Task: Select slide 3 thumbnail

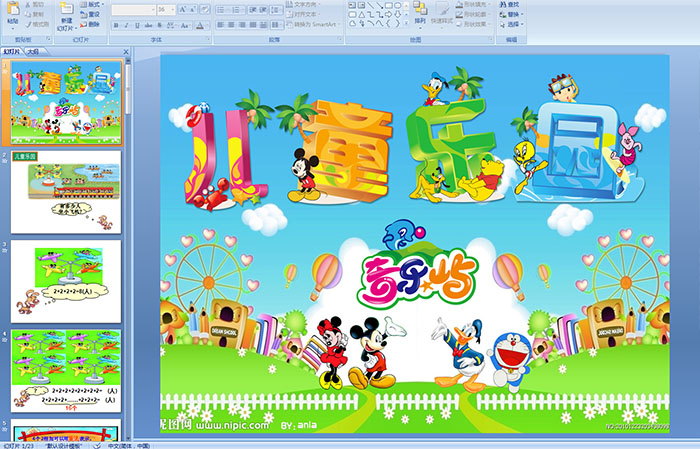Action: tap(66, 281)
